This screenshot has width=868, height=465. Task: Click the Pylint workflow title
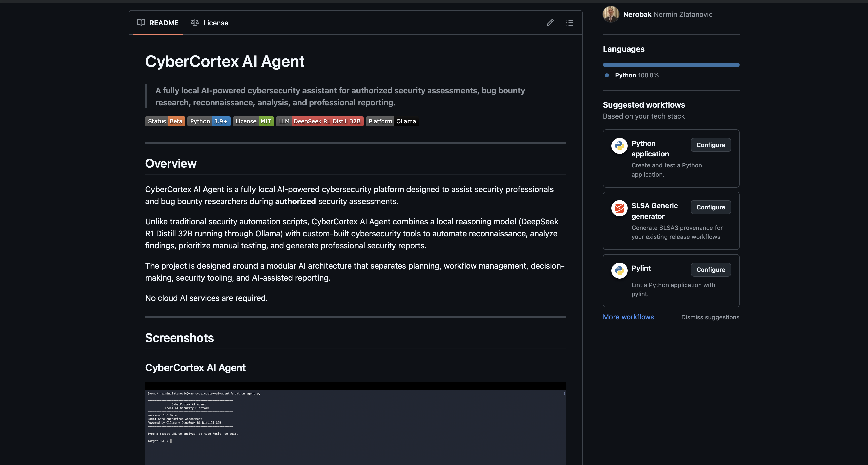pos(641,268)
